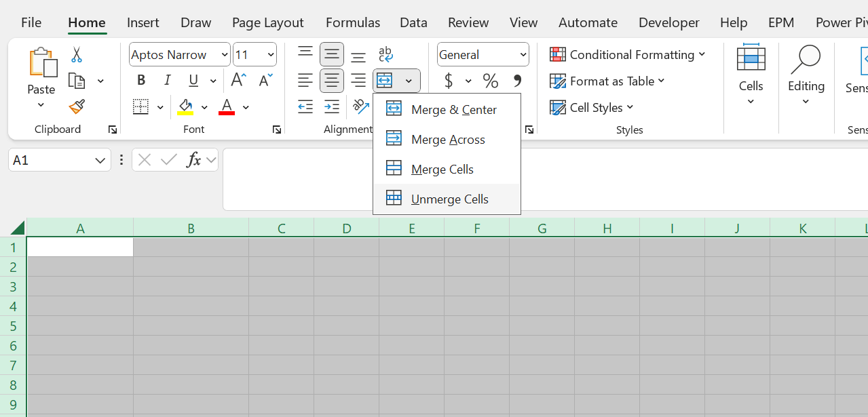Decrease font size with smaller A icon

(x=265, y=81)
